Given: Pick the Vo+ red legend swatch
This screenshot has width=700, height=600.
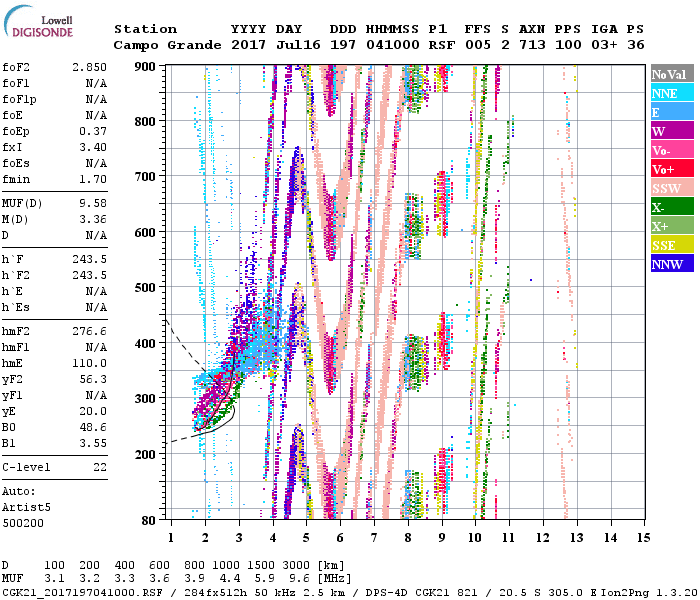Looking at the screenshot, I should click(x=672, y=169).
